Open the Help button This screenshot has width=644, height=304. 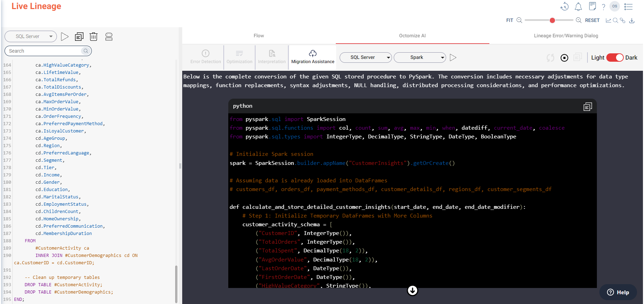coord(618,292)
